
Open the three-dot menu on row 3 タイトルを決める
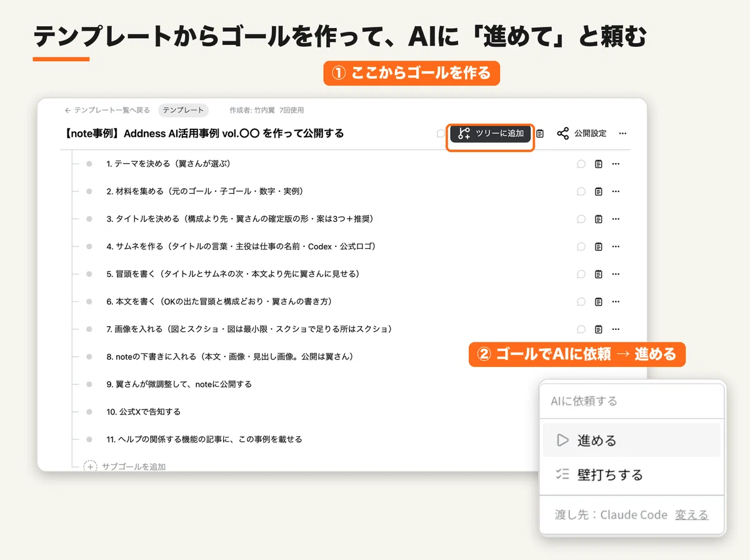pos(616,219)
